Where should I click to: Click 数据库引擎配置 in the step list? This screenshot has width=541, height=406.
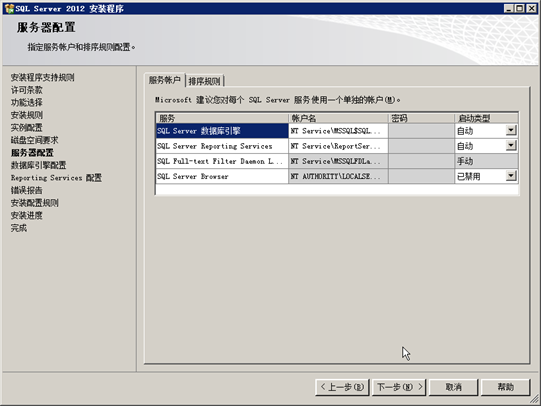coord(38,165)
